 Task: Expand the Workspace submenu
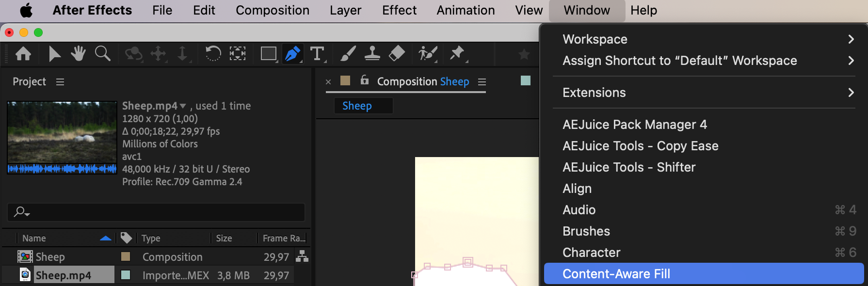pyautogui.click(x=704, y=39)
